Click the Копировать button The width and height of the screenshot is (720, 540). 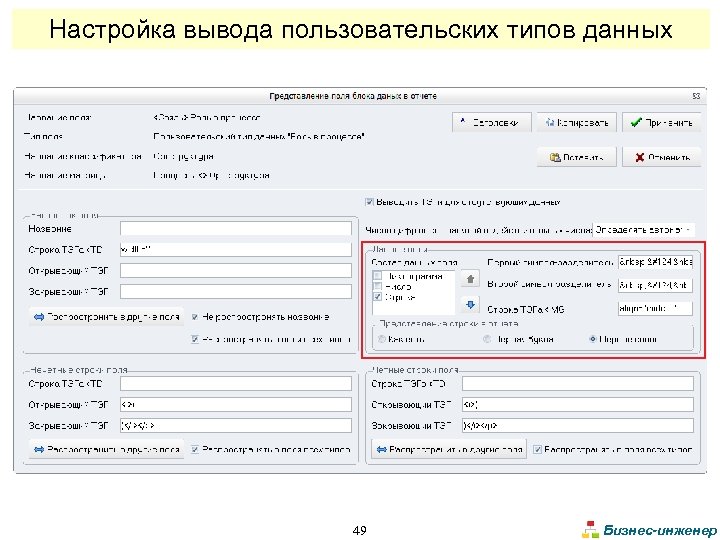tap(577, 123)
